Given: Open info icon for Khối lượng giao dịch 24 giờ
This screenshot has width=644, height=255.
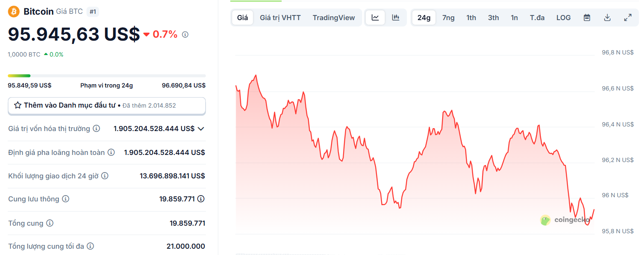Looking at the screenshot, I should coord(105,176).
